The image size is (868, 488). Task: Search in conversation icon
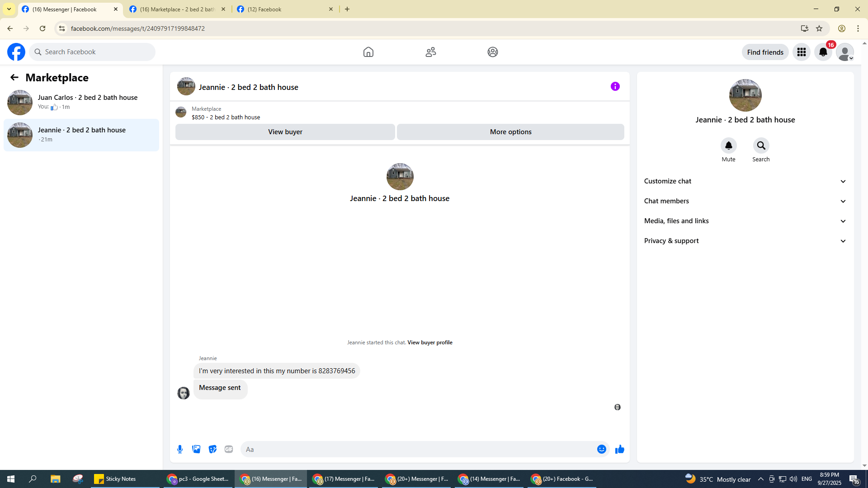click(761, 145)
